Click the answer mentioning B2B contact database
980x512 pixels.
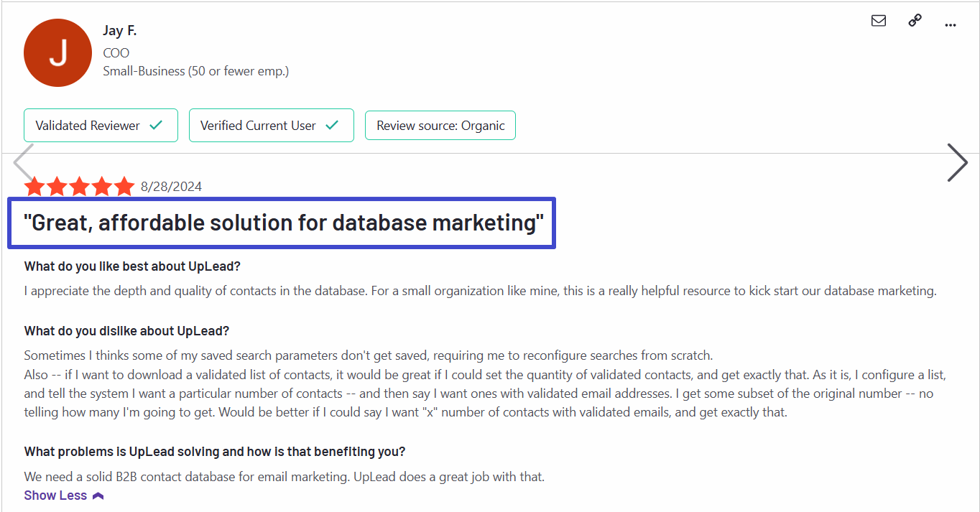(285, 476)
